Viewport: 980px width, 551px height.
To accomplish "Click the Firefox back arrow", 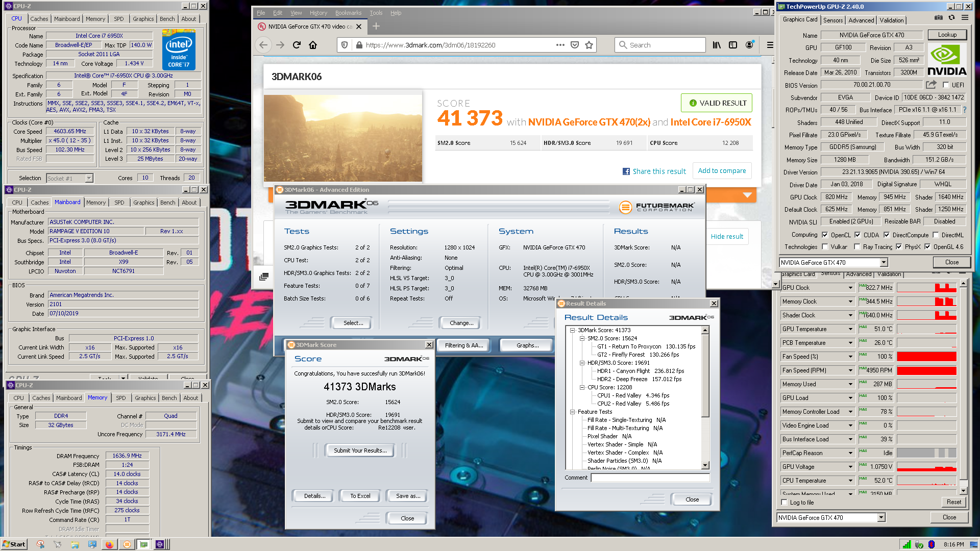I will (x=263, y=45).
